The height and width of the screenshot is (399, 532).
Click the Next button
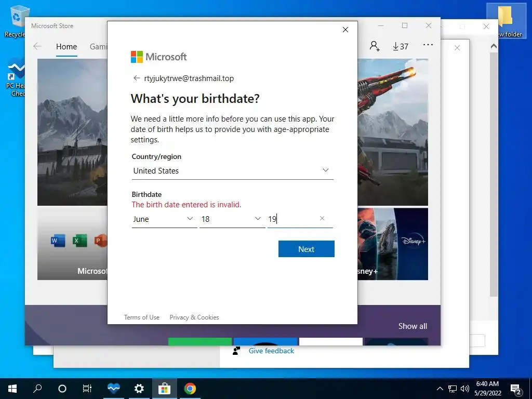(x=307, y=249)
